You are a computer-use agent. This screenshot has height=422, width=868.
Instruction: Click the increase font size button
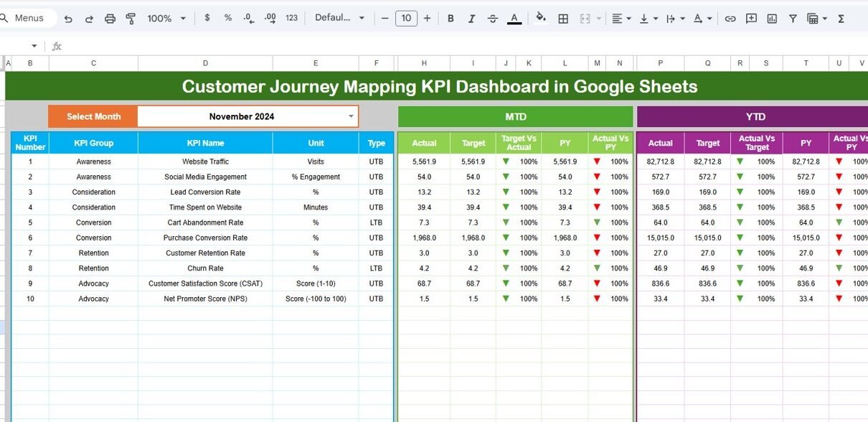(428, 19)
